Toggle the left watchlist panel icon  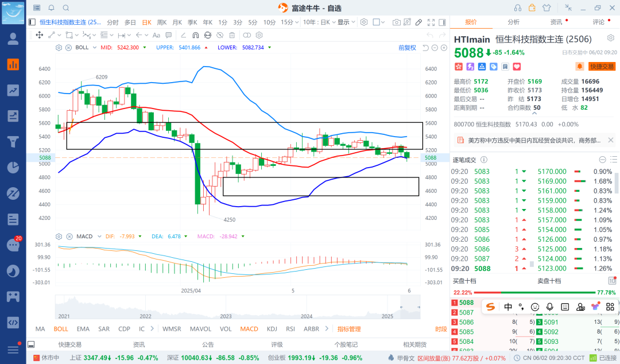point(32,22)
